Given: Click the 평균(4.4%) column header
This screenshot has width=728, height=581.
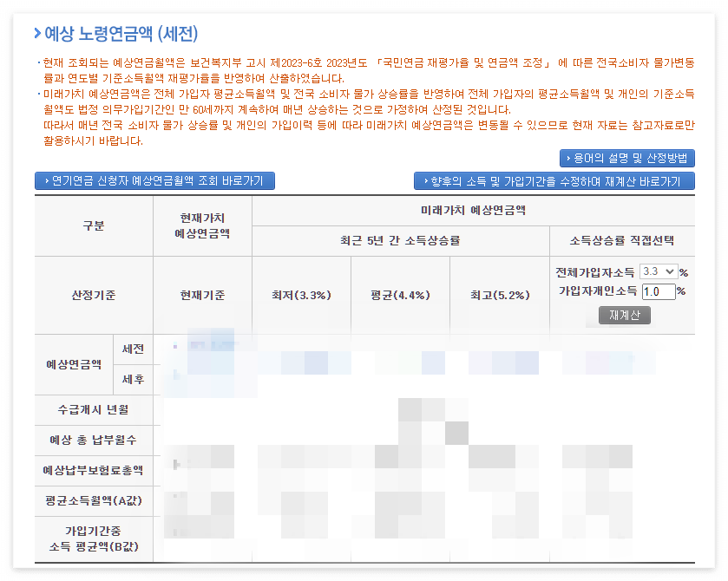Looking at the screenshot, I should click(x=398, y=294).
